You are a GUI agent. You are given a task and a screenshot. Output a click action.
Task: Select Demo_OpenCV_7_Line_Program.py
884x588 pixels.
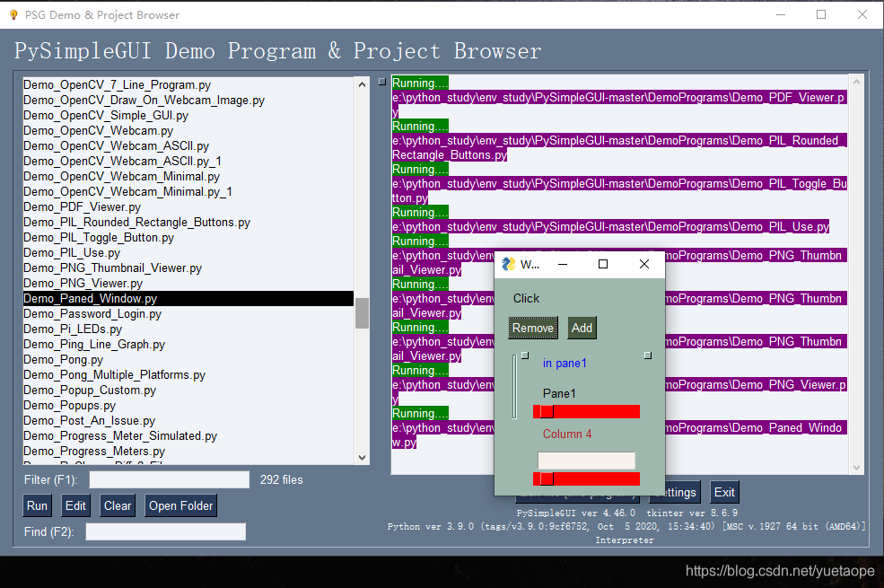(x=188, y=84)
